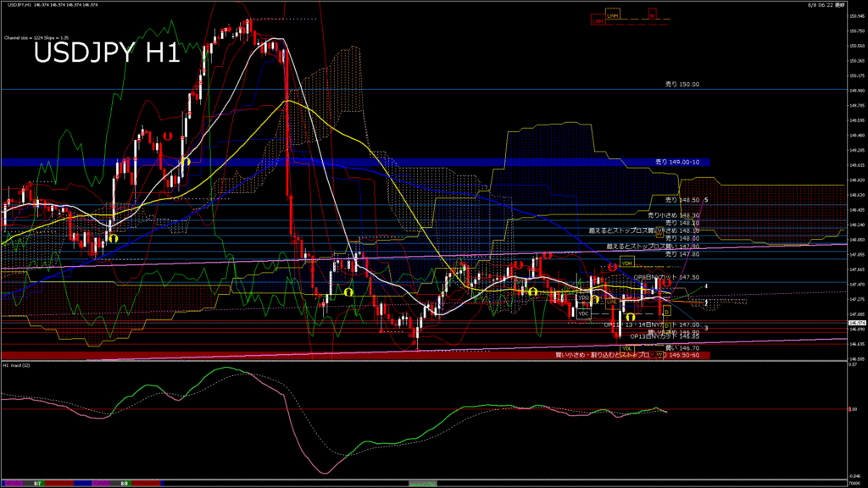The width and height of the screenshot is (868, 488).
Task: Select the 8/7 date marker on timeline
Action: (x=38, y=482)
